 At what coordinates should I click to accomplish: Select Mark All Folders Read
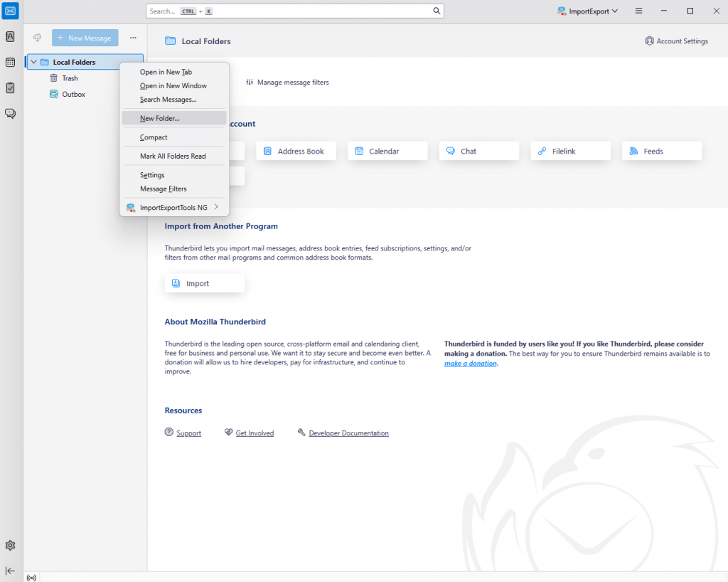click(174, 156)
